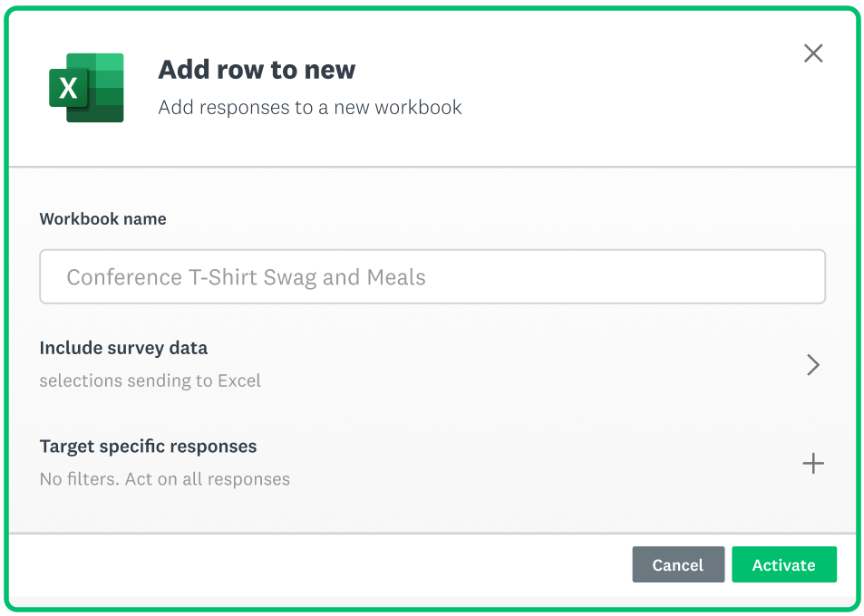
Task: Select the close icon at top right
Action: pyautogui.click(x=813, y=53)
